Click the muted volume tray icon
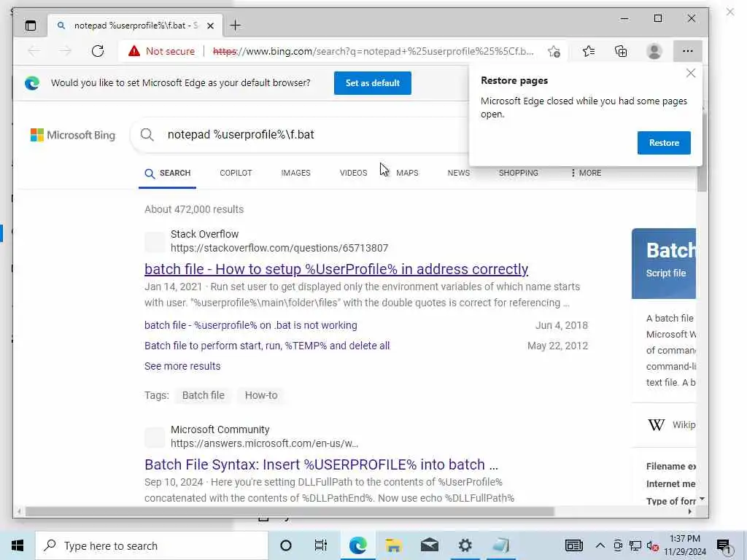The image size is (747, 560). coord(653,545)
